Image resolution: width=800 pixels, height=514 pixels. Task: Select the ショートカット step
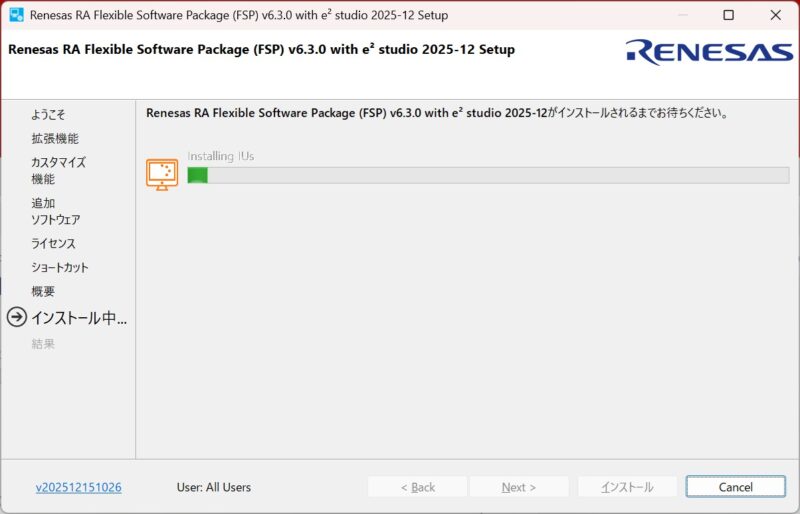click(x=60, y=268)
